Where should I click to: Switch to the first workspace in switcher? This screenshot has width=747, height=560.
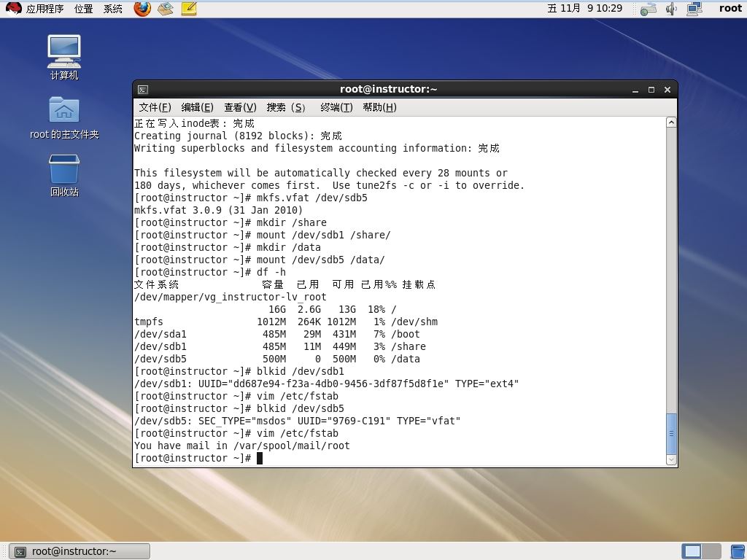click(692, 551)
